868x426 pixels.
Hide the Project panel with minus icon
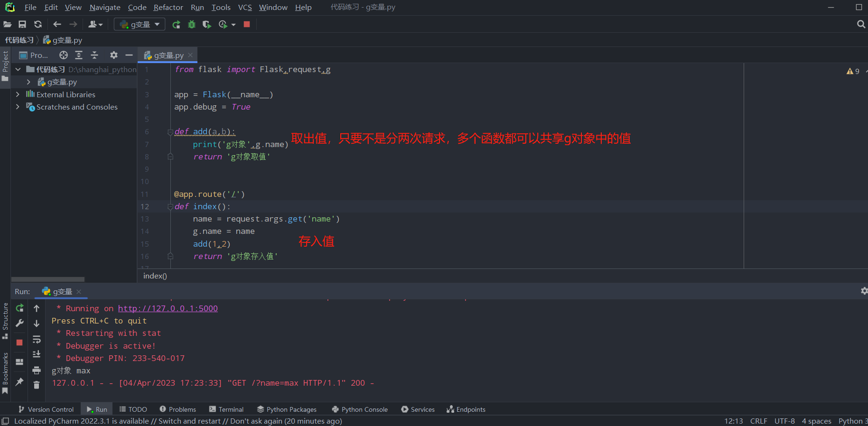pos(129,55)
